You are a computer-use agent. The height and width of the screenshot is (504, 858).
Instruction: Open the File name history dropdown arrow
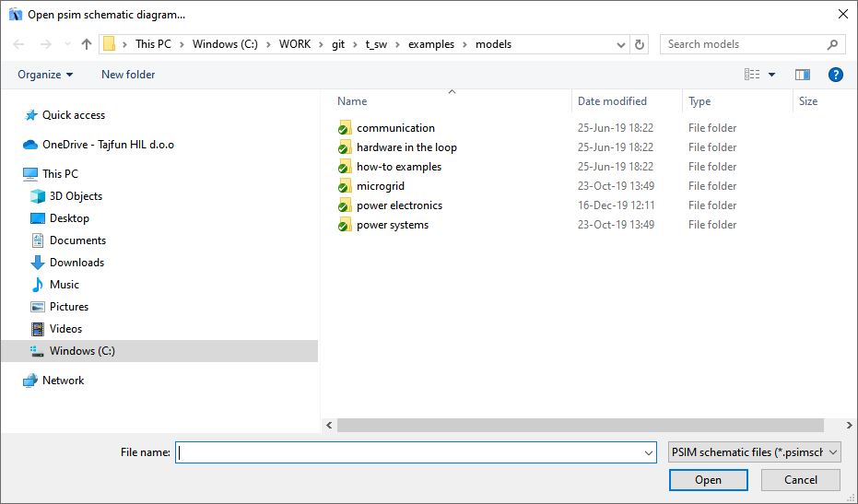tap(650, 453)
